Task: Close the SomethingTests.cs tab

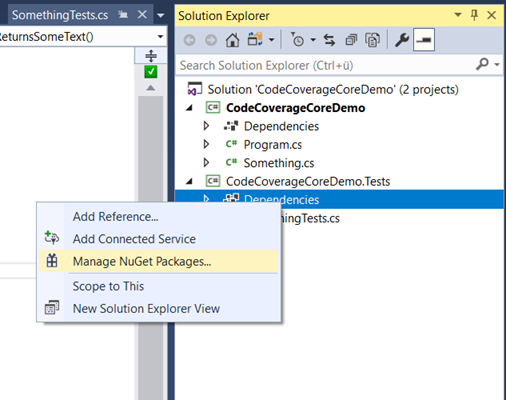Action: 142,15
